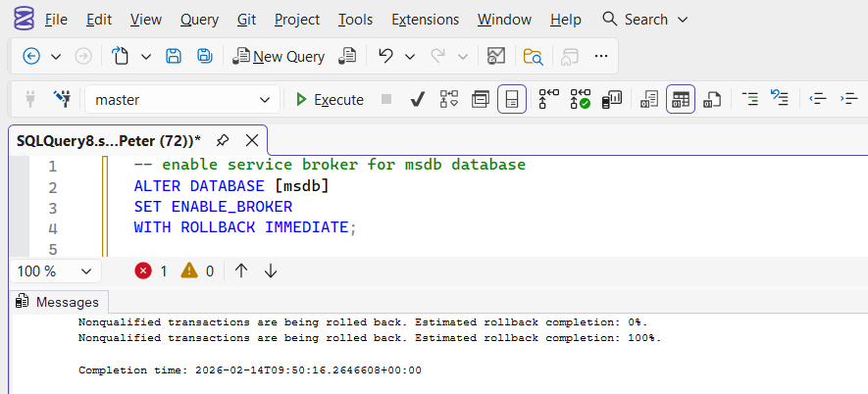
Task: Open the Help menu
Action: tap(566, 20)
